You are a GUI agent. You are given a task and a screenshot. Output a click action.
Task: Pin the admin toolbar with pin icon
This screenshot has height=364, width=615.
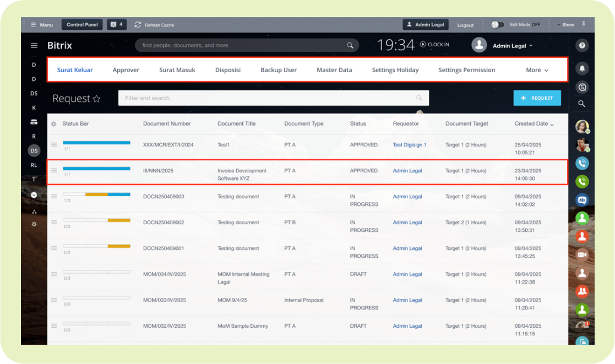pos(584,24)
